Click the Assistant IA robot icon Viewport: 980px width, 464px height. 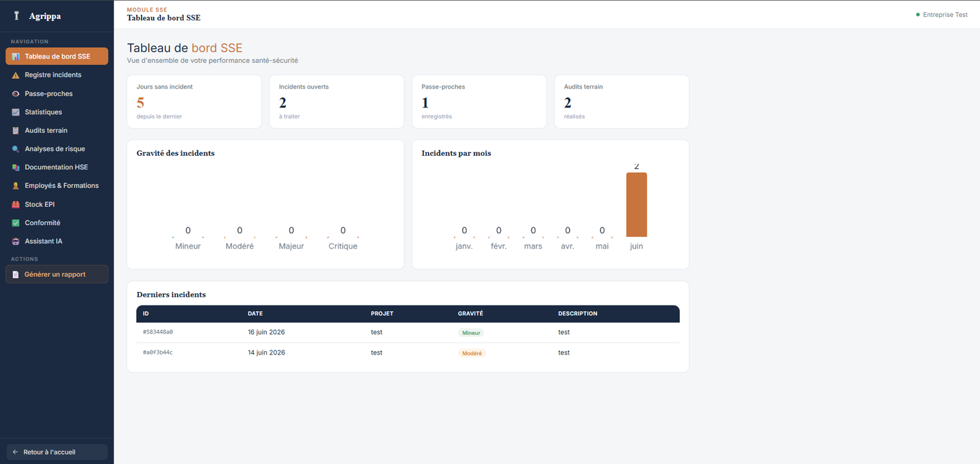pos(16,241)
